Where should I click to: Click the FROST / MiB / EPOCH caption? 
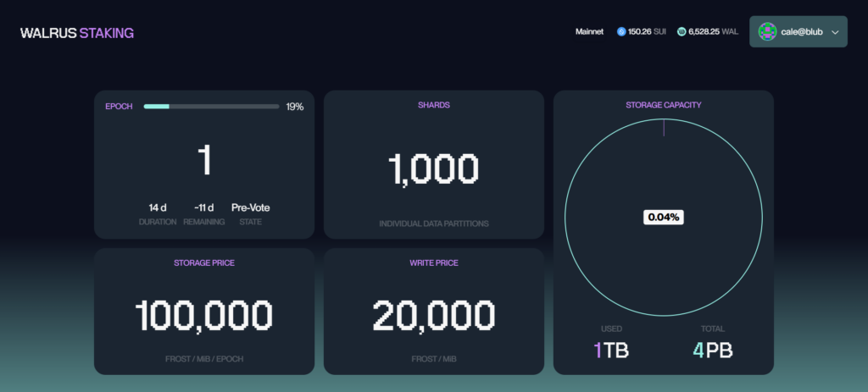(x=204, y=359)
